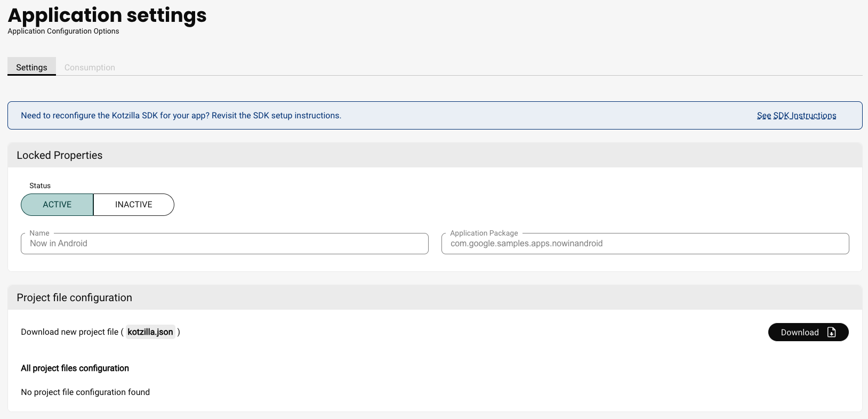Click the SDK reconfigure banner message

pyautogui.click(x=181, y=116)
